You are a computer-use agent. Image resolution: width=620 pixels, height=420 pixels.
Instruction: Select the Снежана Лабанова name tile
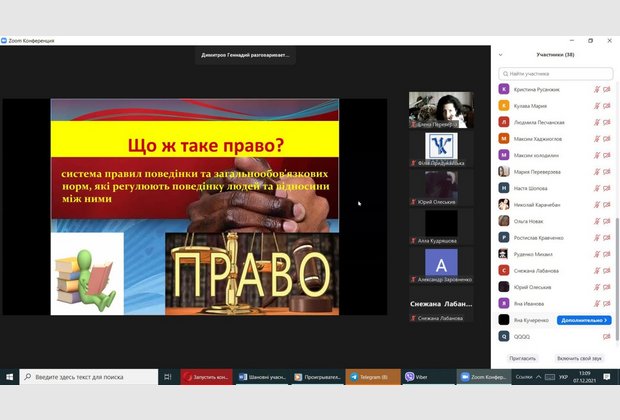pyautogui.click(x=441, y=304)
